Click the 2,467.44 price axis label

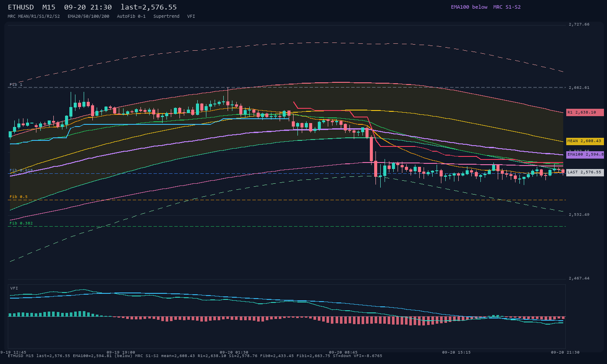[x=579, y=279]
